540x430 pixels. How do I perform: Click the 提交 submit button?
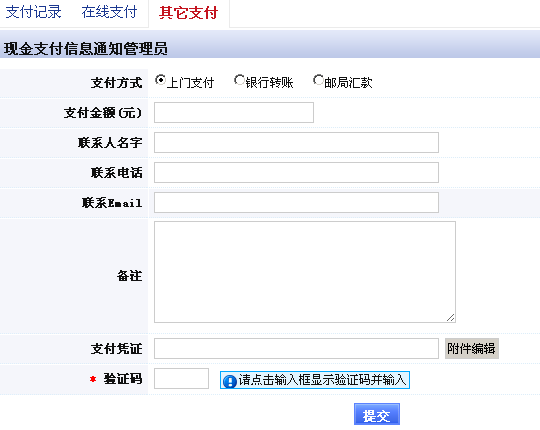coord(377,414)
